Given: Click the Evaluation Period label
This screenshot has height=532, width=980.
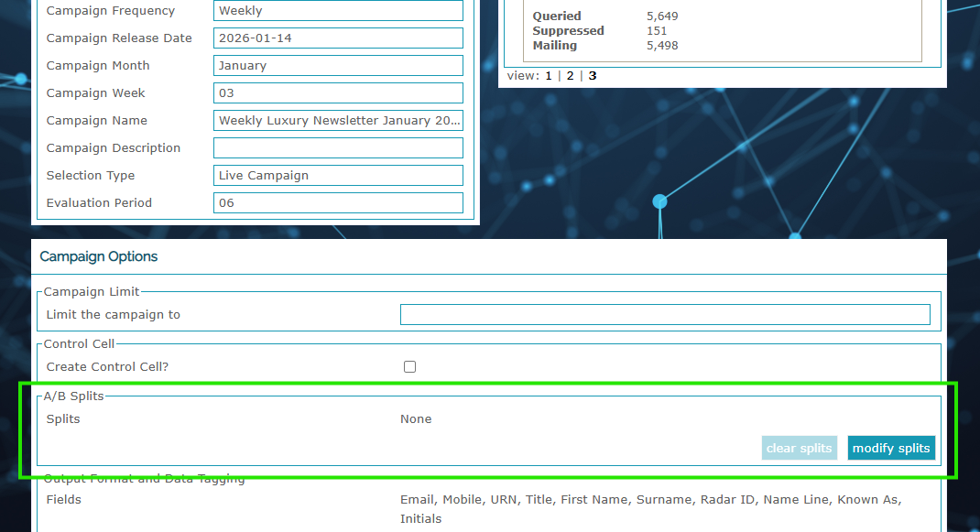Looking at the screenshot, I should (100, 203).
